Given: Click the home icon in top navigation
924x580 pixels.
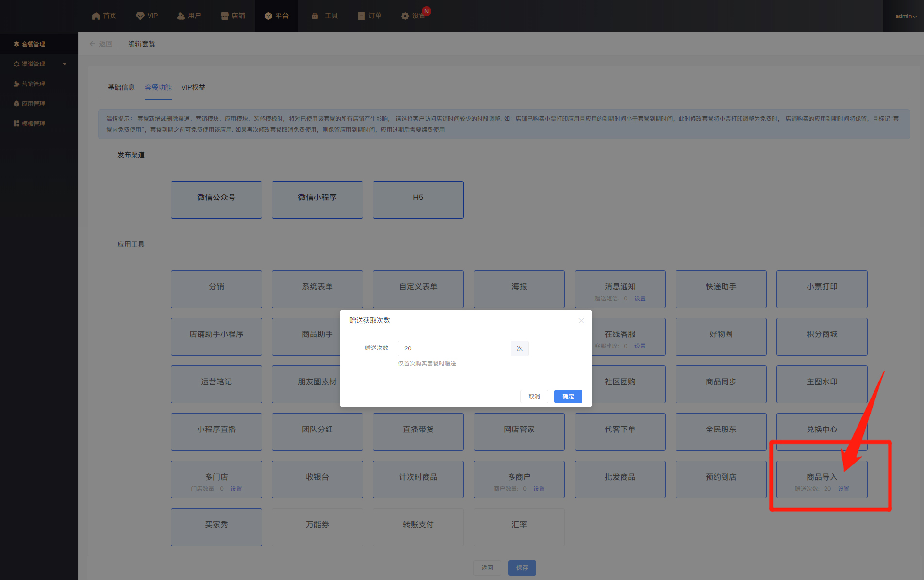Looking at the screenshot, I should [x=96, y=16].
